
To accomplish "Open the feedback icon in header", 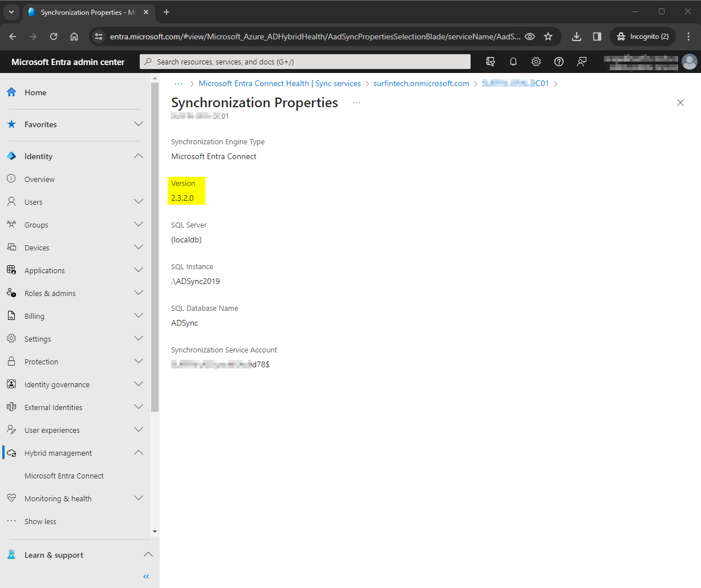I will pyautogui.click(x=582, y=62).
